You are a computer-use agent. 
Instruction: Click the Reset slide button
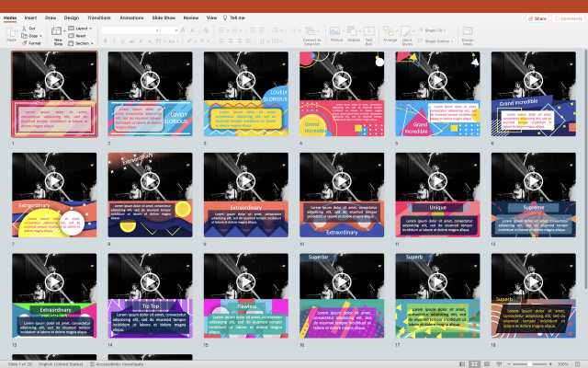pyautogui.click(x=82, y=36)
